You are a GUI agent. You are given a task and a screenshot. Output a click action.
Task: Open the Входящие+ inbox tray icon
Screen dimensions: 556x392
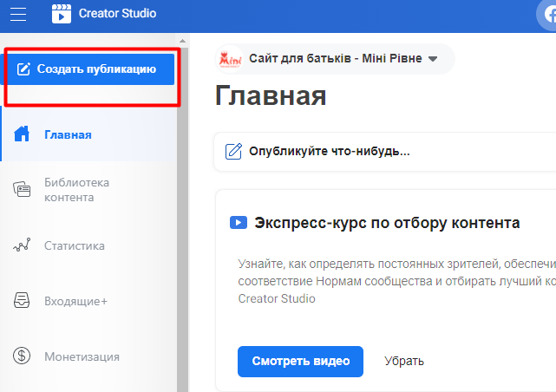[23, 301]
